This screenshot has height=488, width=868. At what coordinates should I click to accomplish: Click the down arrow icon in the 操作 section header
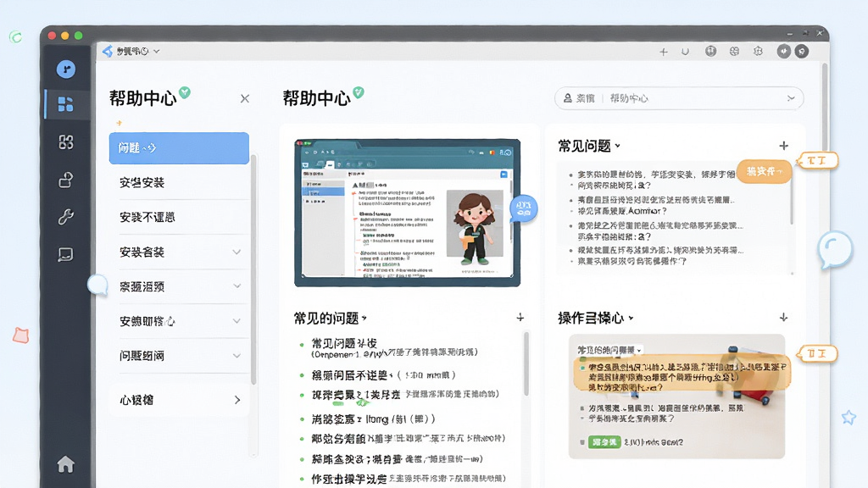pos(784,318)
